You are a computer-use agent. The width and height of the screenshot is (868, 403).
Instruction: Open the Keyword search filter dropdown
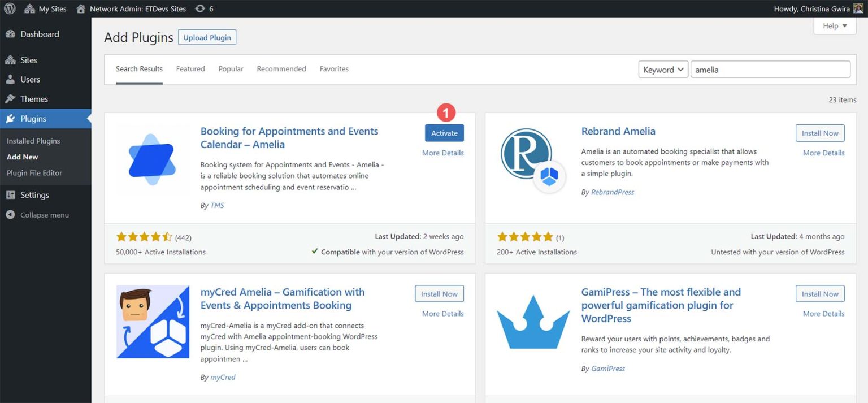662,69
